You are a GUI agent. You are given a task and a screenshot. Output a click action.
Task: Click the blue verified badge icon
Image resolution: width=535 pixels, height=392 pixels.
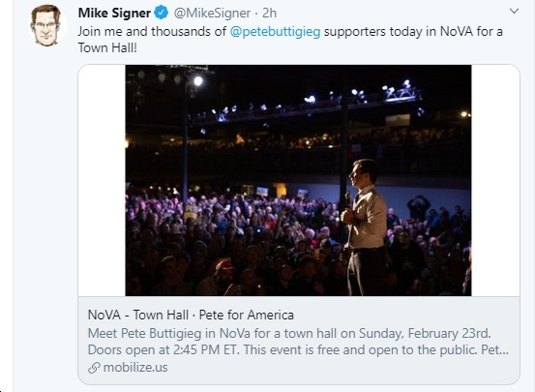pos(161,13)
